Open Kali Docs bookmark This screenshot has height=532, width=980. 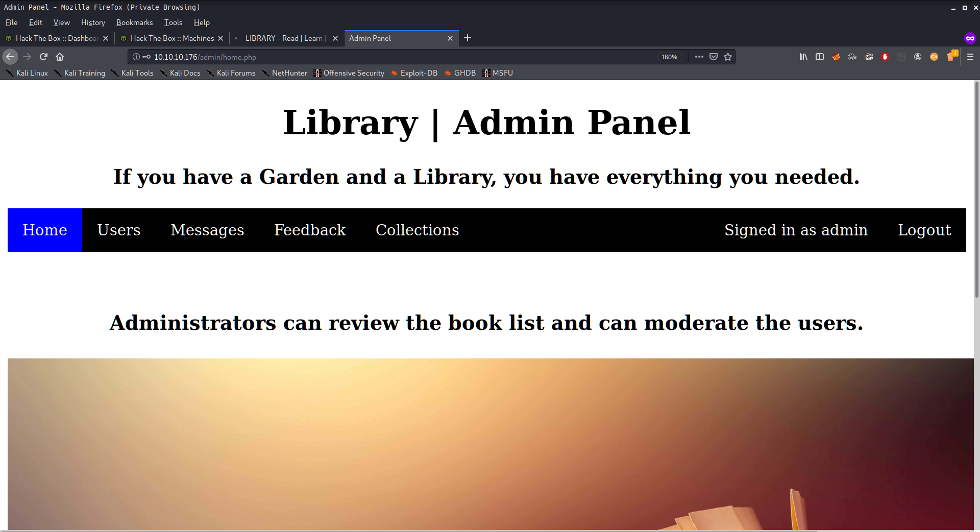click(x=180, y=73)
